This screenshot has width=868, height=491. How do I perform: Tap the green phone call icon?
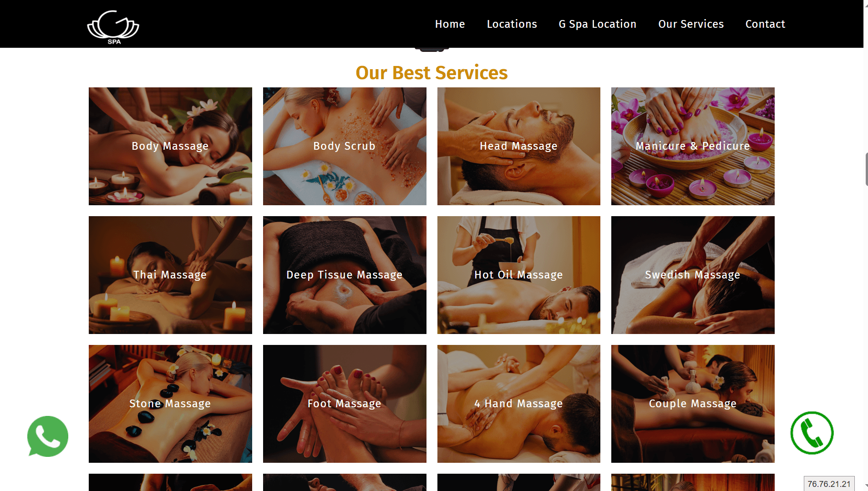click(812, 433)
